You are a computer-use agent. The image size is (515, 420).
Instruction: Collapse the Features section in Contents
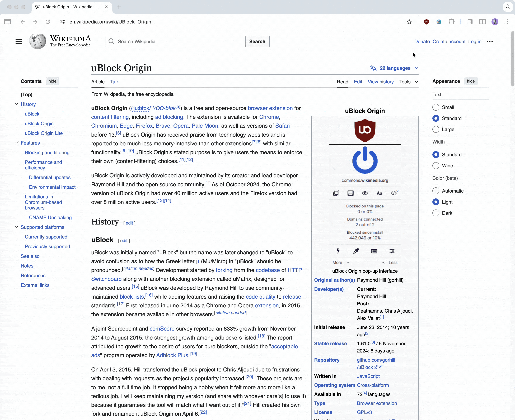[x=16, y=143]
